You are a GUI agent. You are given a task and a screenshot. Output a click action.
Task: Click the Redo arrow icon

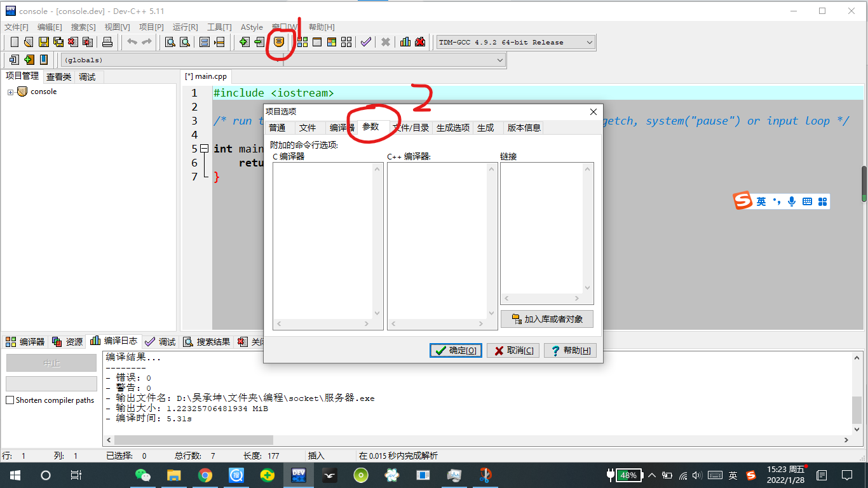tap(147, 42)
